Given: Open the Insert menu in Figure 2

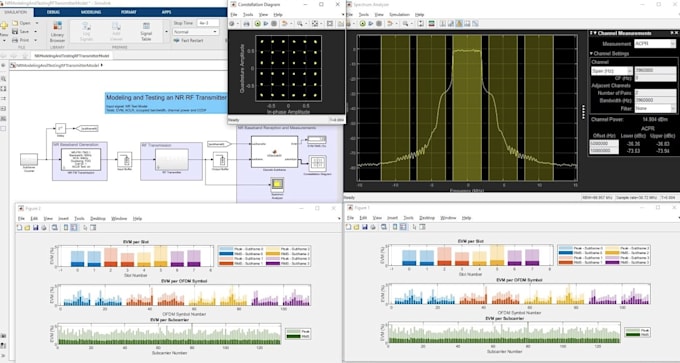Looking at the screenshot, I should coord(63,219).
